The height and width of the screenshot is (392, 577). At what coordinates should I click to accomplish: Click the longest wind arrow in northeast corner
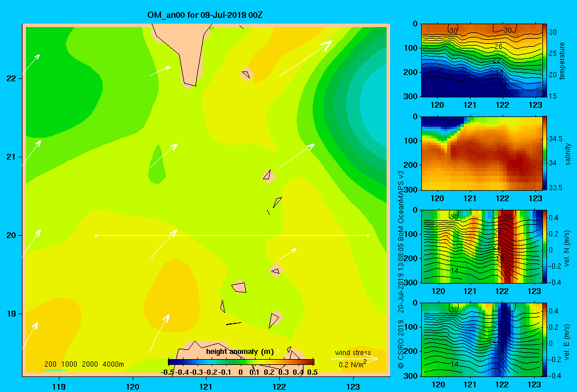(305, 58)
